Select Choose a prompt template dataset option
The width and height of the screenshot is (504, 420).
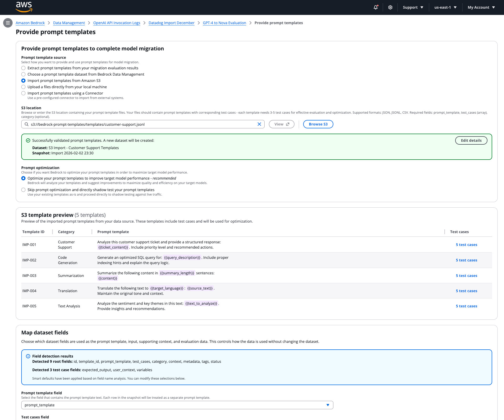pyautogui.click(x=23, y=74)
